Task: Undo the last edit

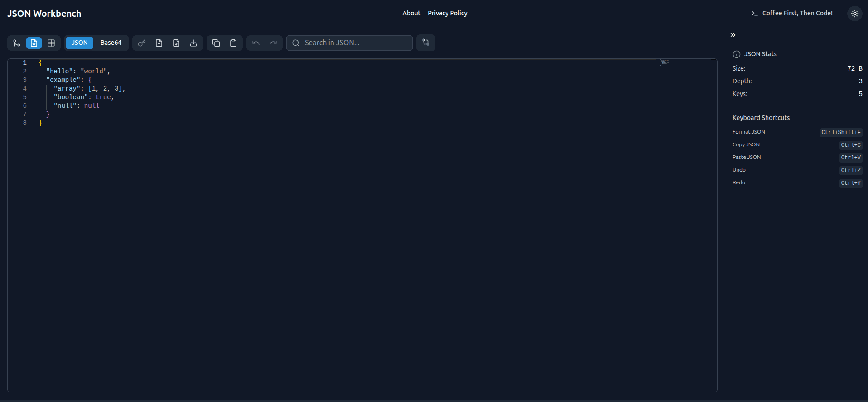Action: pos(256,43)
